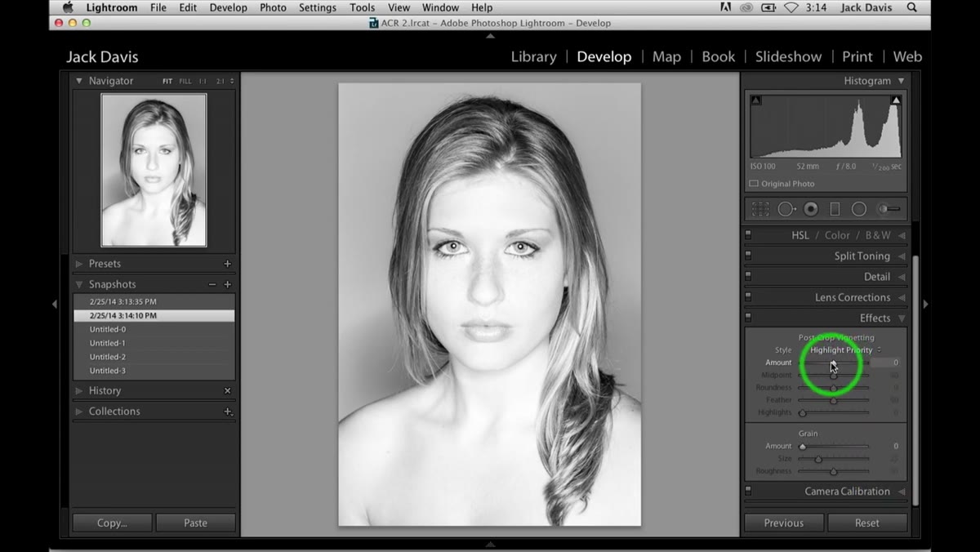Collapse the Snapshots panel
Image resolution: width=980 pixels, height=552 pixels.
pyautogui.click(x=79, y=284)
